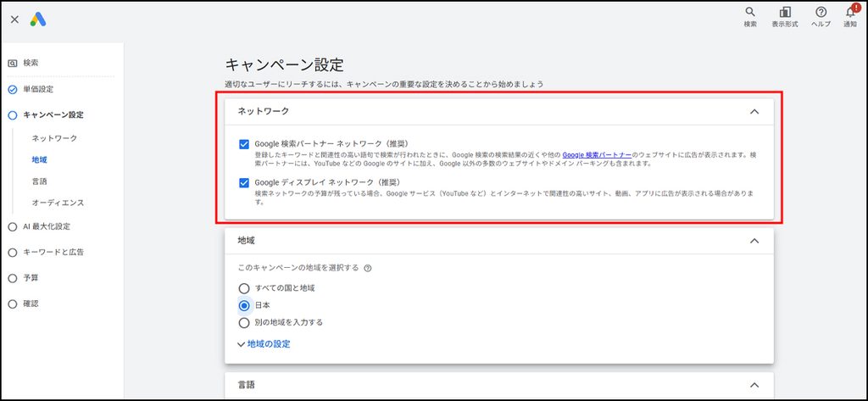Image resolution: width=868 pixels, height=401 pixels.
Task: Collapse the ネットワーク section chevron
Action: pyautogui.click(x=754, y=111)
